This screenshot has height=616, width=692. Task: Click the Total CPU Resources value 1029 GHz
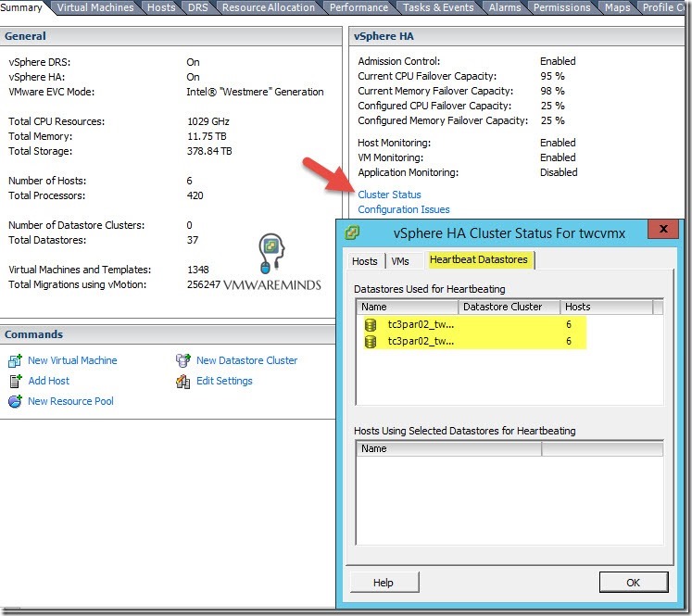pos(208,121)
